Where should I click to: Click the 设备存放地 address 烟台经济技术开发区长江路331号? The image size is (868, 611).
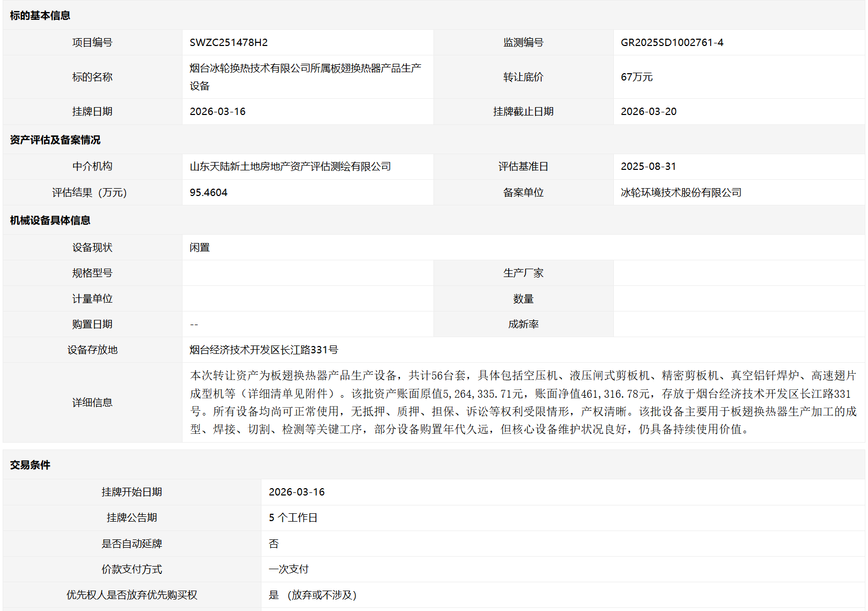point(264,350)
